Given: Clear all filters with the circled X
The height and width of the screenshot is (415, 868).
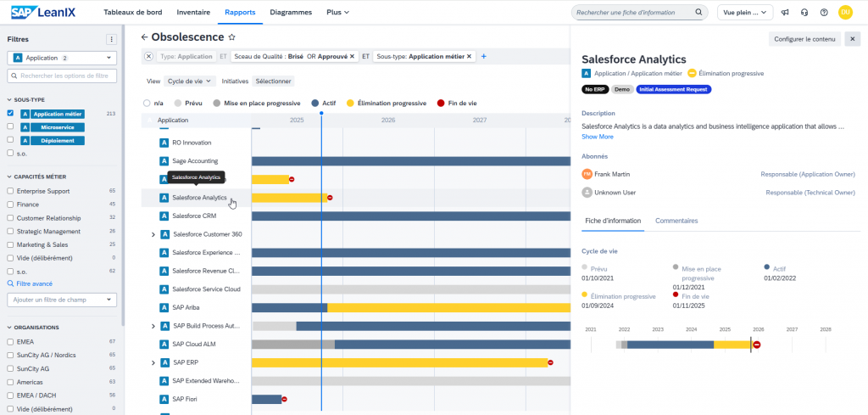Looking at the screenshot, I should [x=149, y=56].
